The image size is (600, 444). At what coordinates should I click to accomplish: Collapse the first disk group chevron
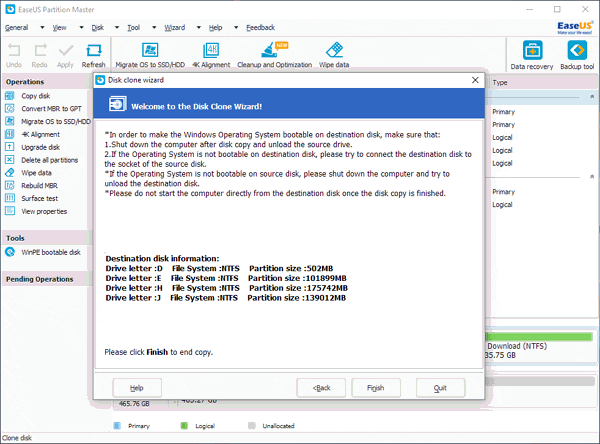click(x=592, y=96)
